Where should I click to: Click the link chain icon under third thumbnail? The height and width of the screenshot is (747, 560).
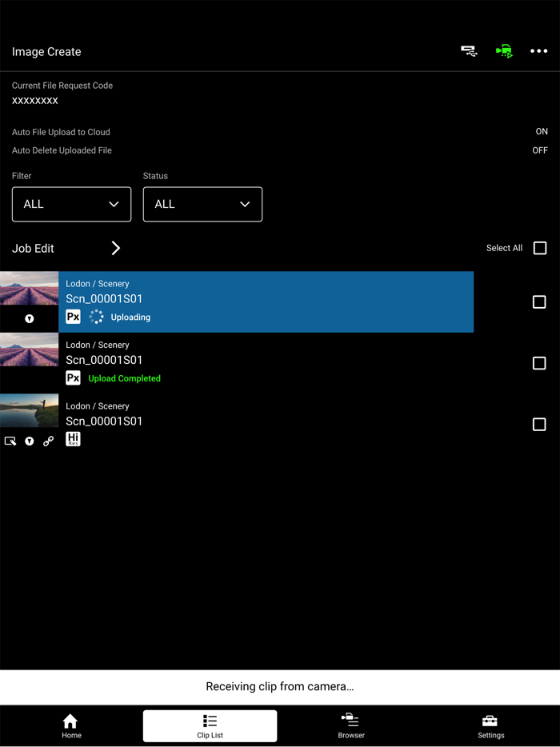click(48, 441)
